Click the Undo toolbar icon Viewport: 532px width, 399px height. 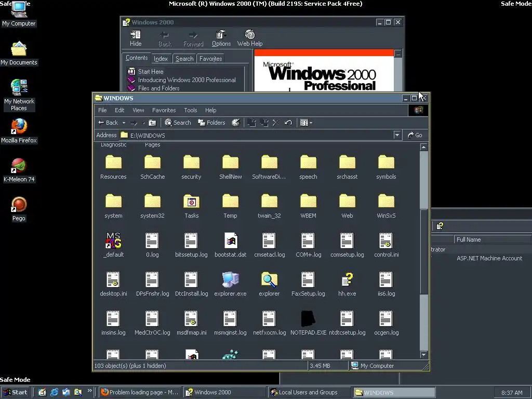click(288, 123)
